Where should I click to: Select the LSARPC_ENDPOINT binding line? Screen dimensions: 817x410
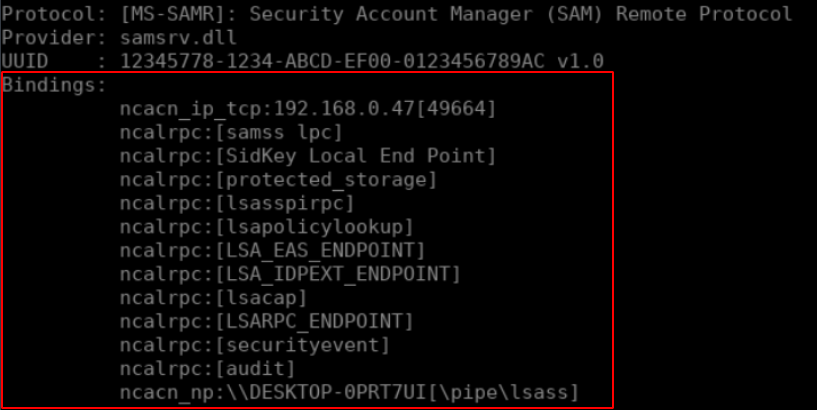click(266, 321)
